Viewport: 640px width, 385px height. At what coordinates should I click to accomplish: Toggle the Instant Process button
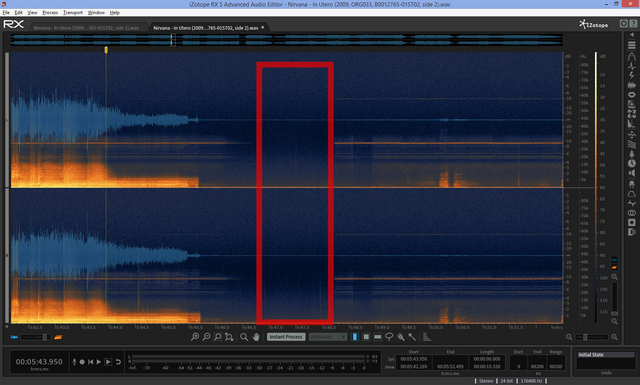click(x=286, y=337)
